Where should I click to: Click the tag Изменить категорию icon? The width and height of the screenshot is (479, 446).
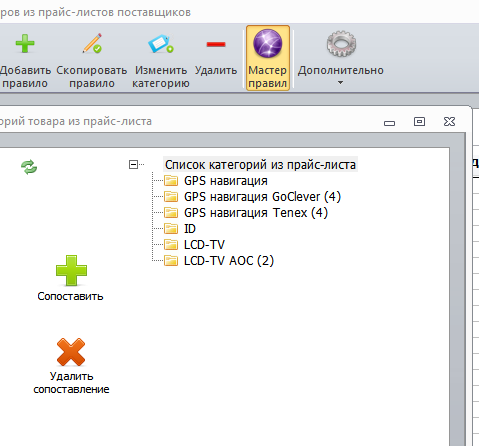pyautogui.click(x=161, y=44)
